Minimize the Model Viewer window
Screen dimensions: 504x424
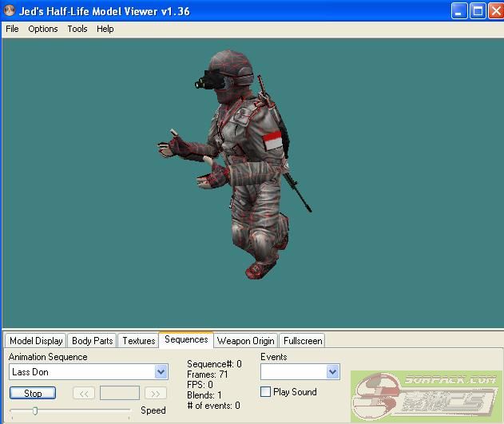coord(459,11)
